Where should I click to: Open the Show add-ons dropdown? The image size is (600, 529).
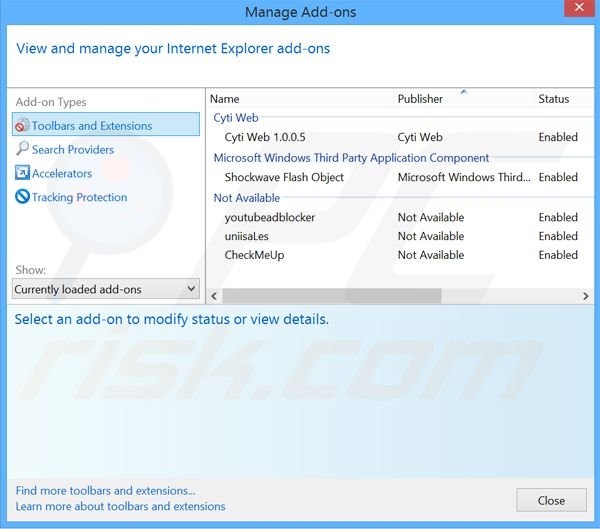[x=106, y=289]
